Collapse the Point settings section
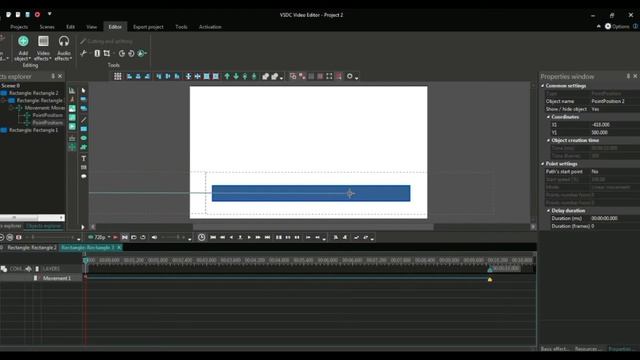Image resolution: width=640 pixels, height=360 pixels. (x=543, y=164)
